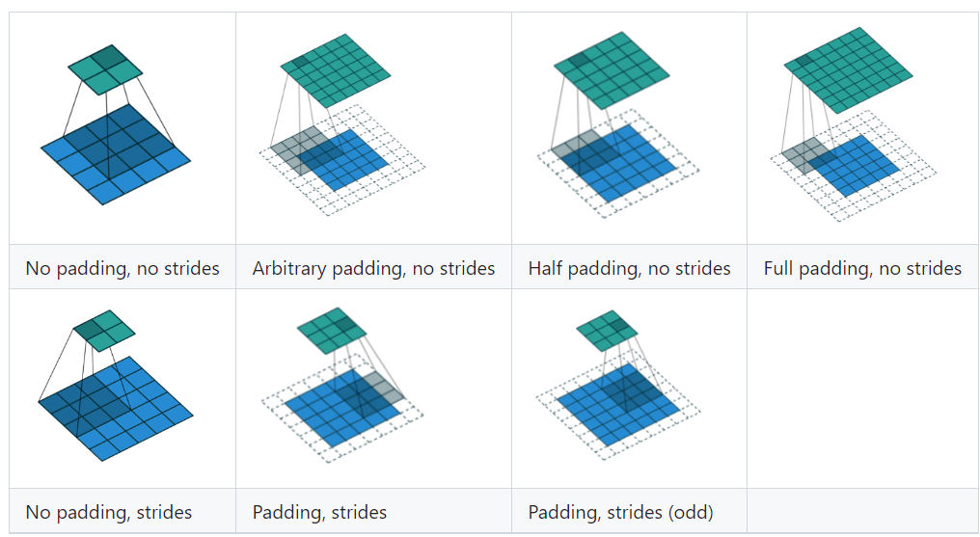Select the 'No padding, no strides' caption
This screenshot has height=537, width=980.
coord(122,268)
